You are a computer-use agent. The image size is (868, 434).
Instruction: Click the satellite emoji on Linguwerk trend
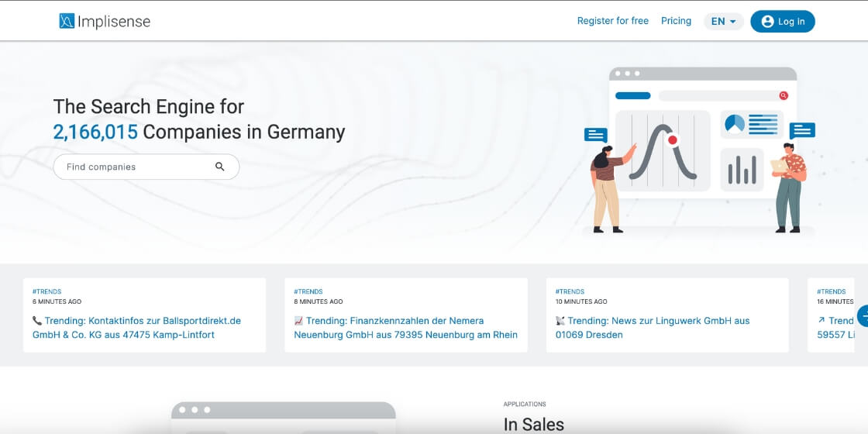pyautogui.click(x=560, y=321)
